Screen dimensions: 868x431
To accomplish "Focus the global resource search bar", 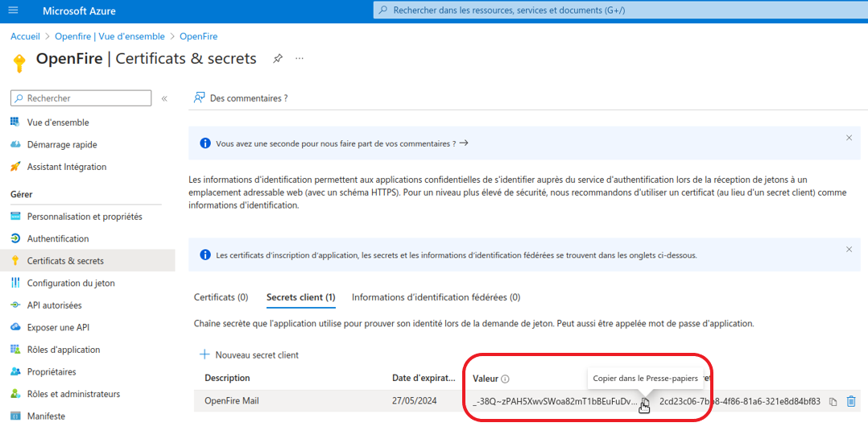I will [x=621, y=10].
